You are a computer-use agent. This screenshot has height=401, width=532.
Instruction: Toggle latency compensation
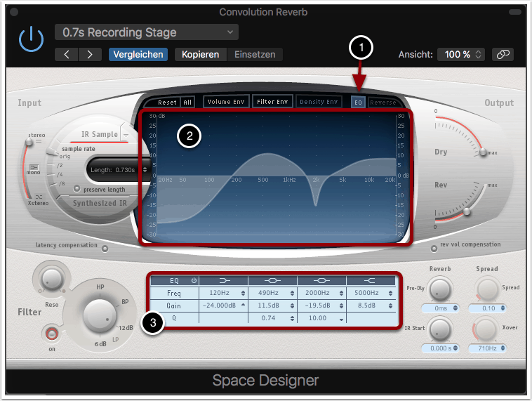(105, 249)
